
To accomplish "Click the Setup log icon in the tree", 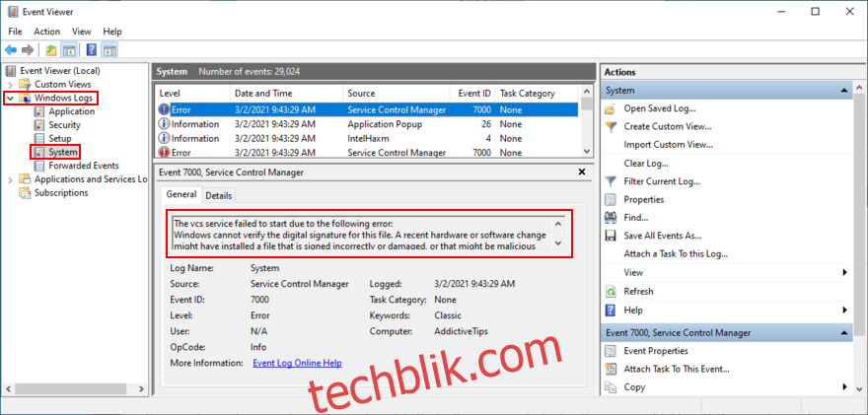I will tap(39, 138).
